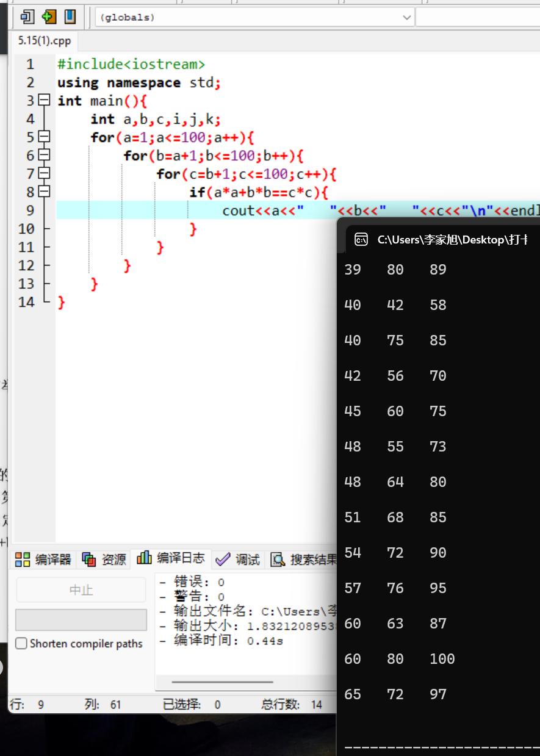Click console output row '40 75 85'
Screen dimensions: 540x756
[x=395, y=340]
